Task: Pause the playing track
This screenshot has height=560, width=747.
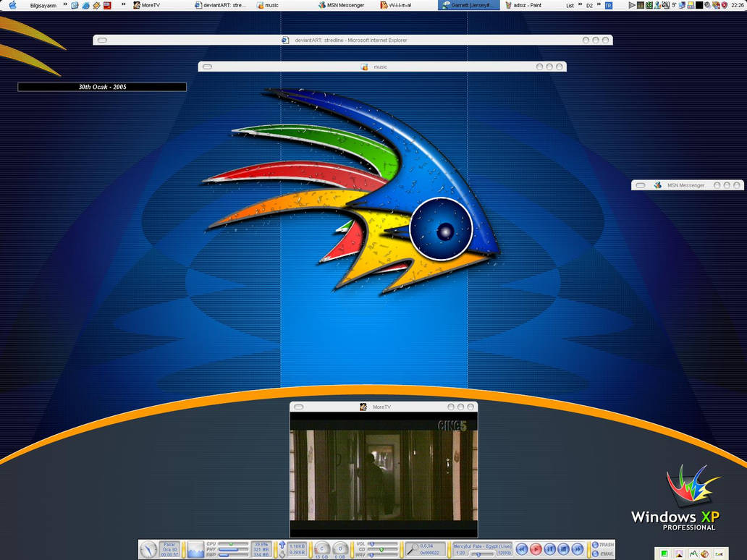Action: coord(550,549)
